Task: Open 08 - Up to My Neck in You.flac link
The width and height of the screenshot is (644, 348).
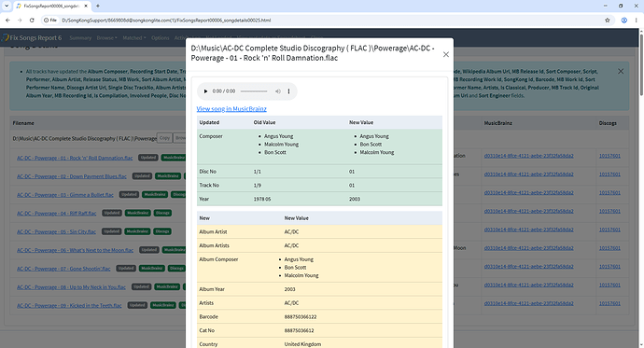Action: coord(72,287)
